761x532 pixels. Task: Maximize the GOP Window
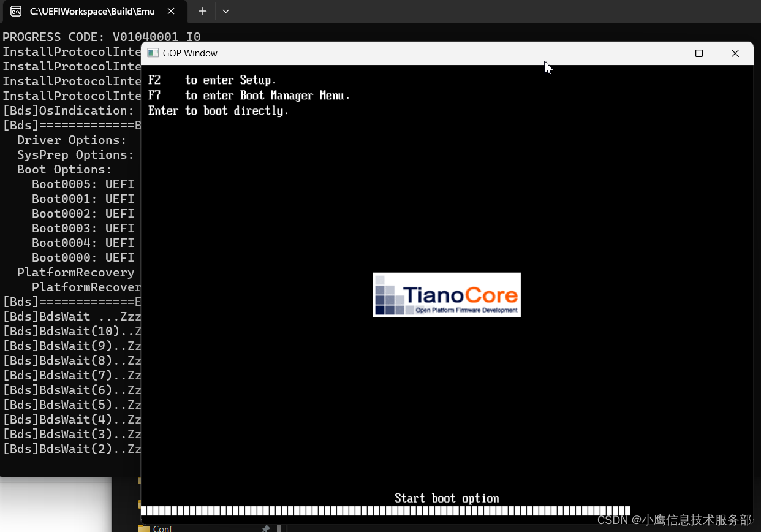tap(699, 53)
